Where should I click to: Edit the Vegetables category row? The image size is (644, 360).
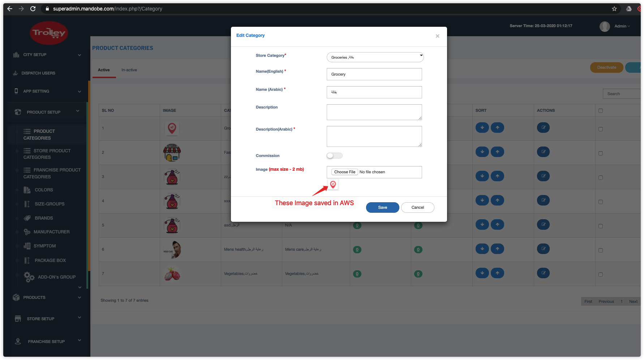pyautogui.click(x=543, y=273)
